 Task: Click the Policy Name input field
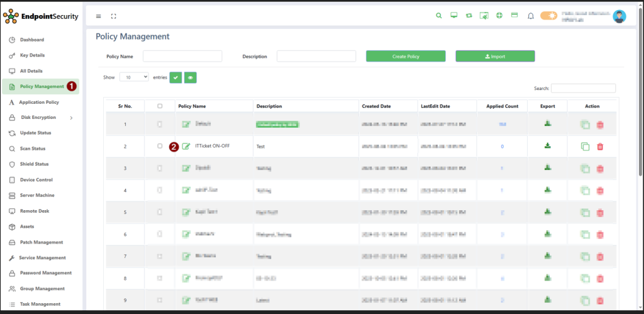[182, 57]
